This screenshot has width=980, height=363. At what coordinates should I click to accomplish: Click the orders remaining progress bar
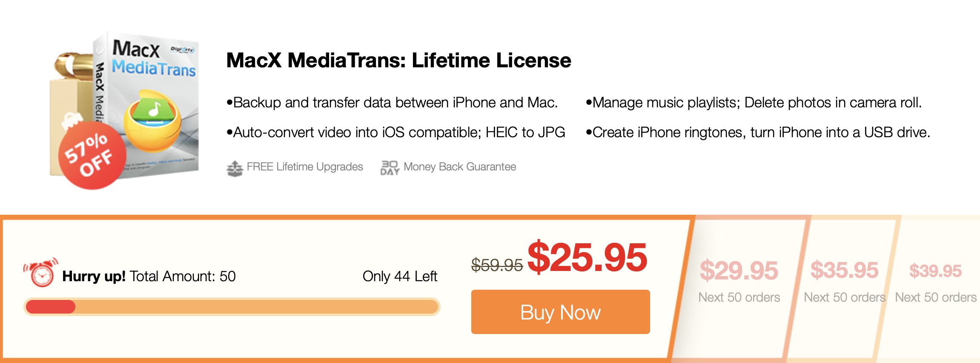click(x=232, y=307)
